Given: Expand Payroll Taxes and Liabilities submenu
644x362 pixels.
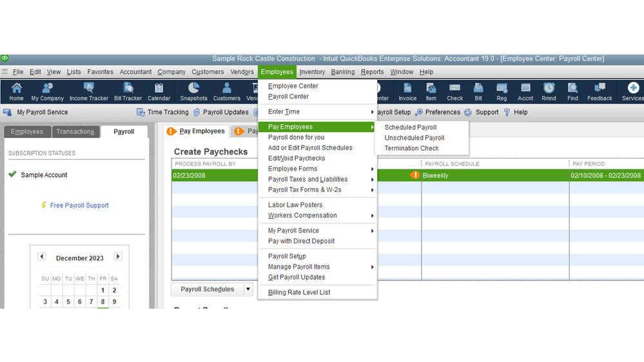Looking at the screenshot, I should click(x=317, y=179).
